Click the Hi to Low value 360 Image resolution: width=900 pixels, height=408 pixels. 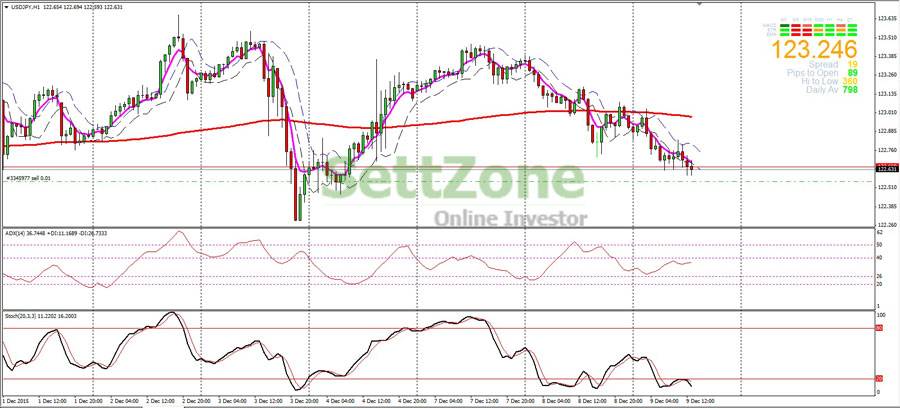[x=850, y=81]
